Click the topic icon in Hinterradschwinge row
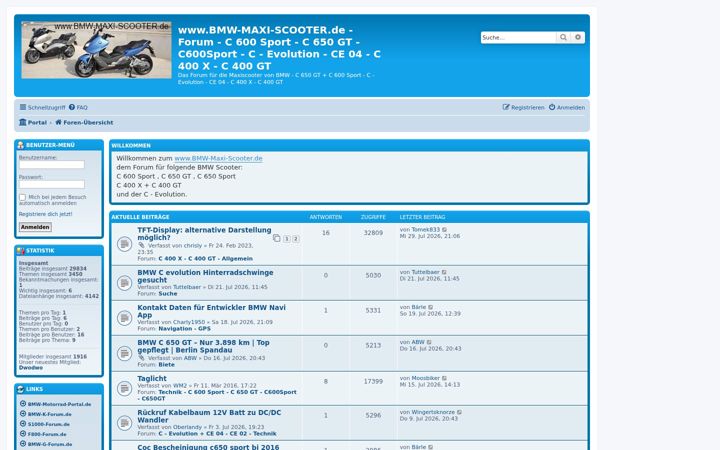This screenshot has height=450, width=720. (x=124, y=283)
